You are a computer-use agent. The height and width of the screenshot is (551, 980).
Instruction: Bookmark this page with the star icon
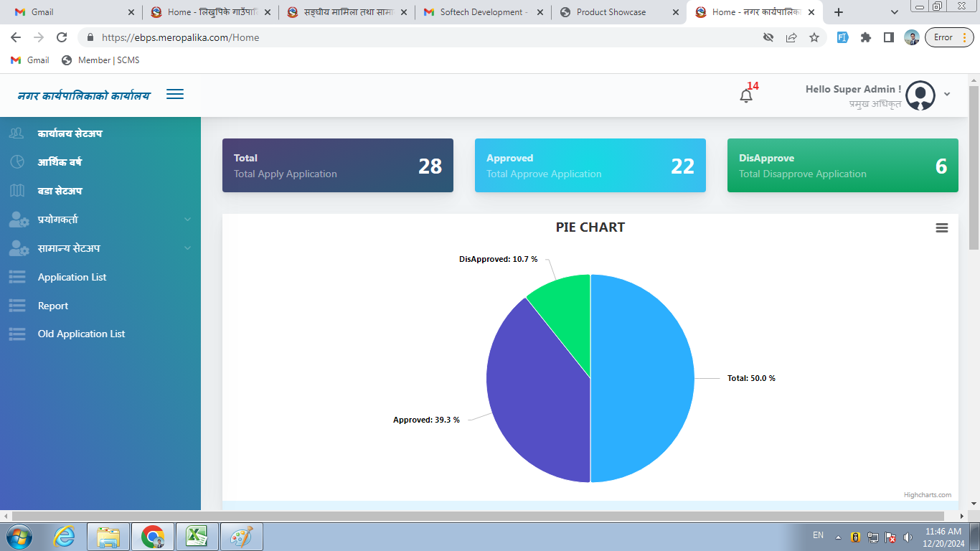point(814,38)
